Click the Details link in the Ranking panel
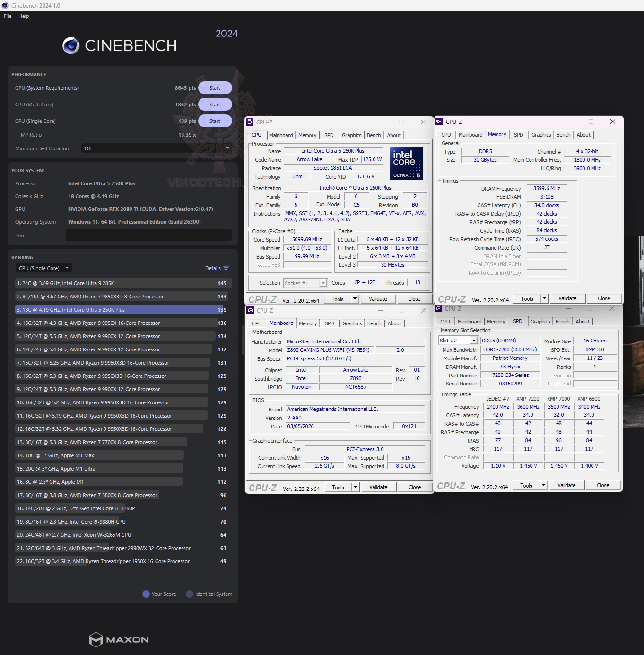The height and width of the screenshot is (655, 644). click(213, 268)
